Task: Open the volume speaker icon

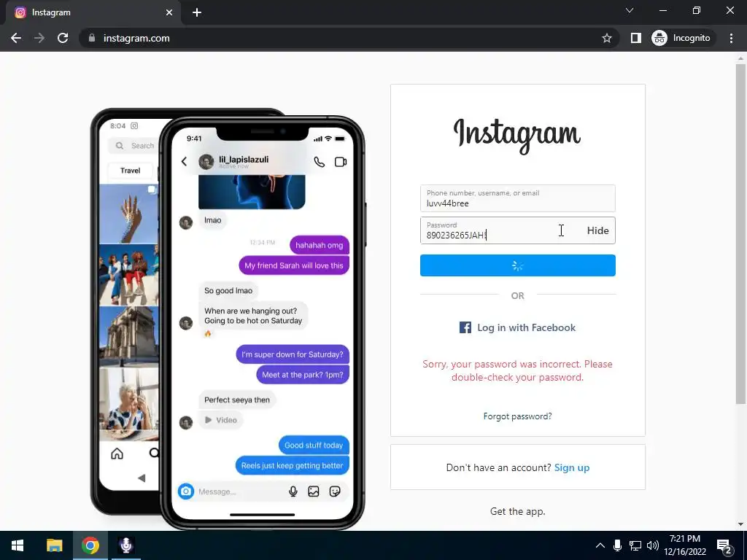Action: [x=653, y=545]
